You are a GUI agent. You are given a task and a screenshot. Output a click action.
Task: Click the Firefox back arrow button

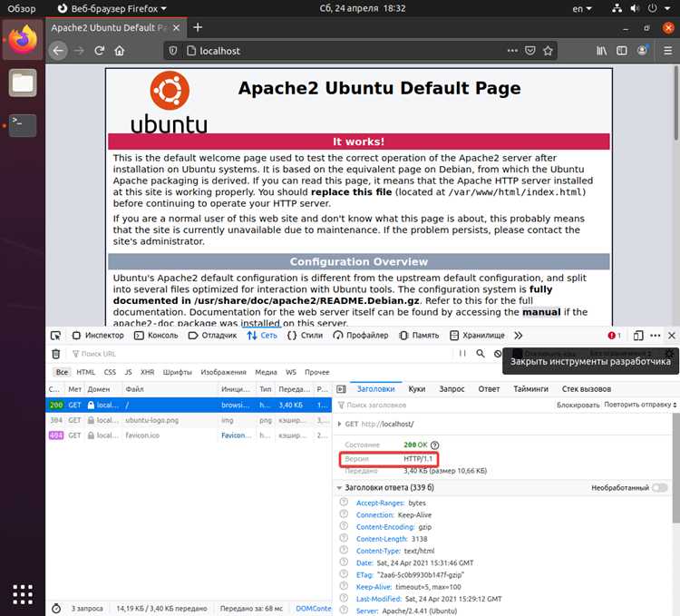(x=58, y=51)
